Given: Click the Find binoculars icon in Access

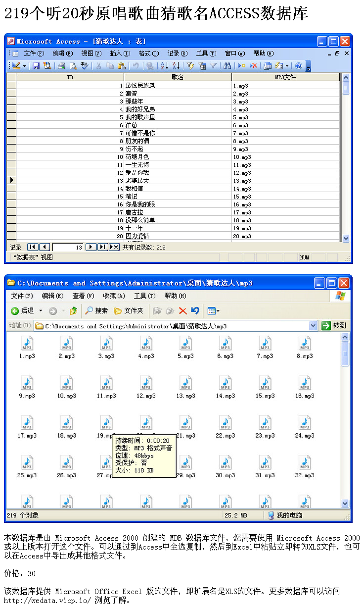Looking at the screenshot, I should pos(227,65).
